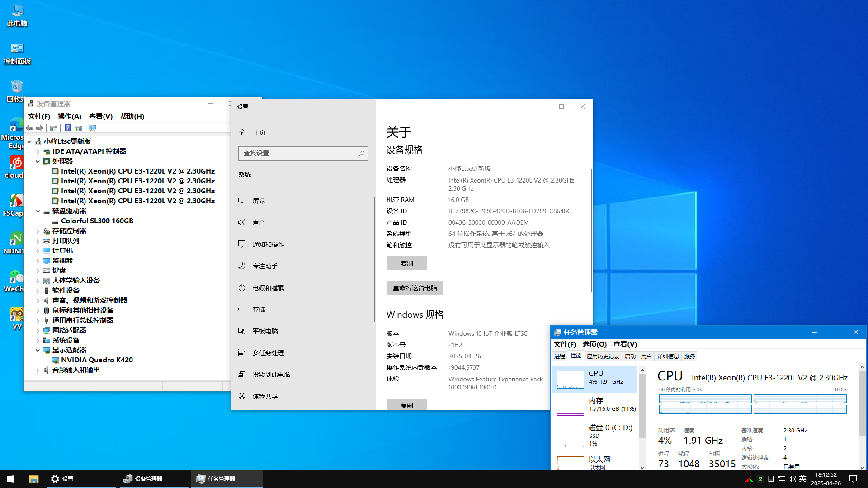Open File Explorer from the taskbar
Screen dimensions: 868x488
click(x=33, y=479)
